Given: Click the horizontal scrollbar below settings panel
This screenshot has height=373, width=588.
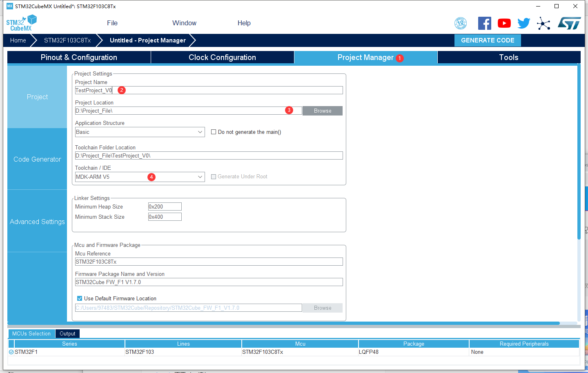Looking at the screenshot, I should [283, 323].
